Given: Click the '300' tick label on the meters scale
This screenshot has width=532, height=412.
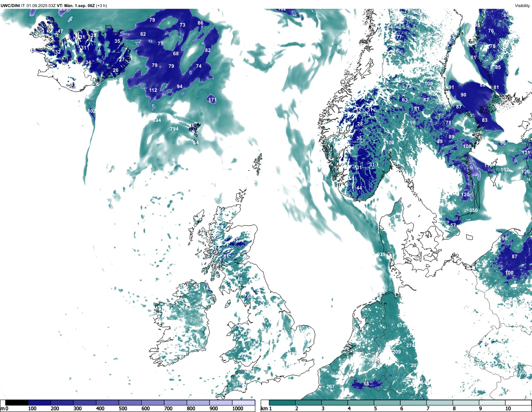Looking at the screenshot, I should click(77, 409).
